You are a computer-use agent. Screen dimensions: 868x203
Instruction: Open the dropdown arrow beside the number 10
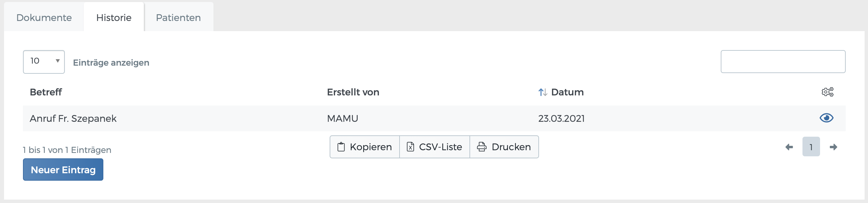coord(57,61)
